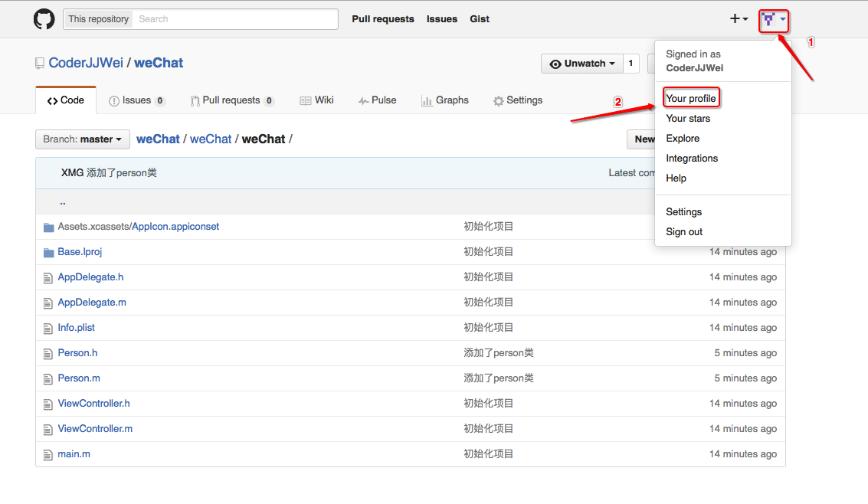
Task: Open the plus create-new dropdown
Action: (739, 19)
